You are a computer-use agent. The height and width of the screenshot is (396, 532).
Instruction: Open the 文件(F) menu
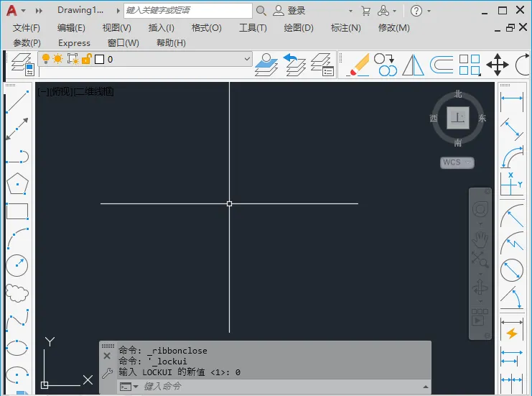point(27,28)
